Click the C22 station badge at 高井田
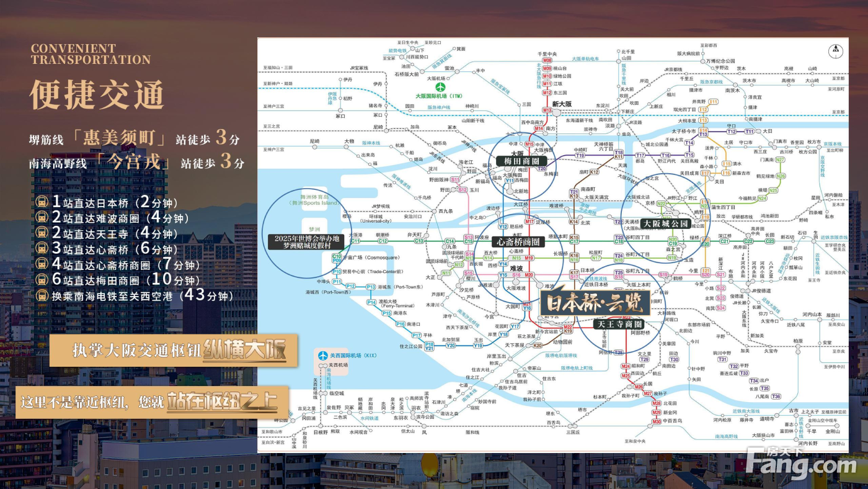Image resolution: width=868 pixels, height=489 pixels. [748, 241]
